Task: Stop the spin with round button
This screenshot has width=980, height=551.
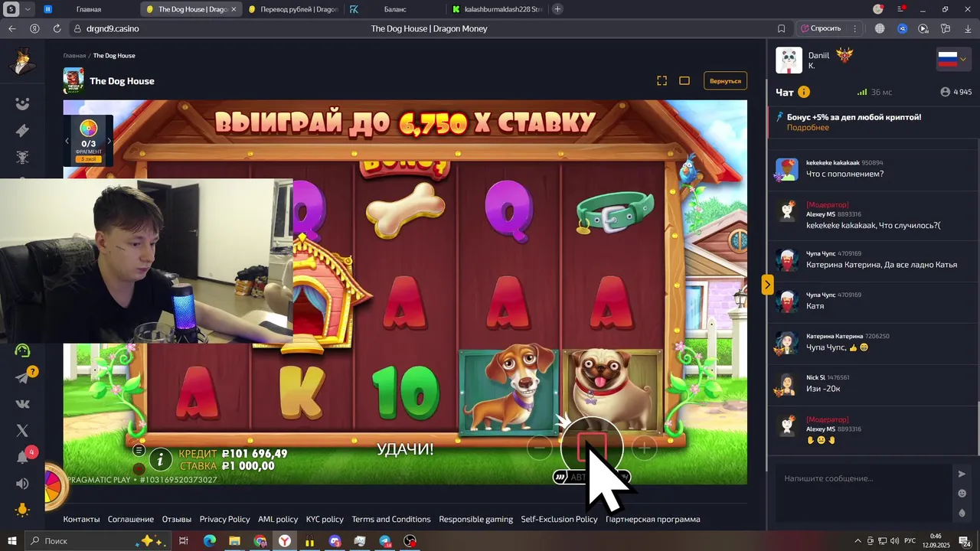Action: (592, 448)
